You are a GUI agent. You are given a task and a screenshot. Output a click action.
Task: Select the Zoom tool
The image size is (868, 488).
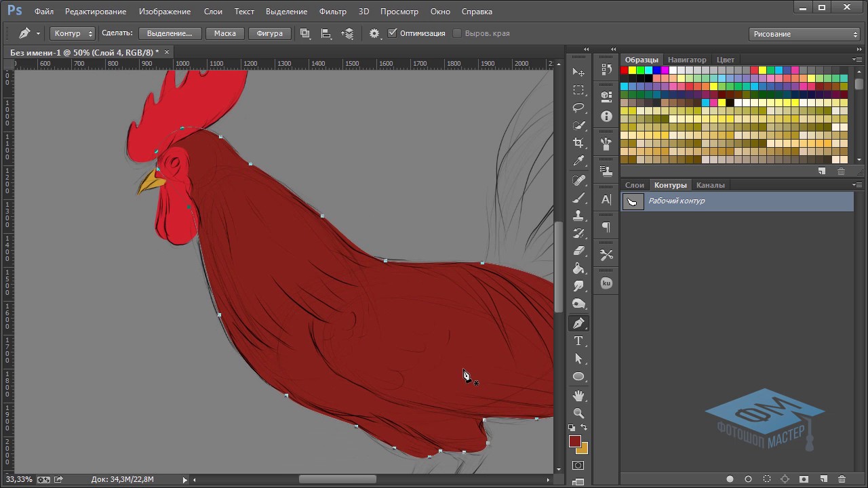[578, 413]
